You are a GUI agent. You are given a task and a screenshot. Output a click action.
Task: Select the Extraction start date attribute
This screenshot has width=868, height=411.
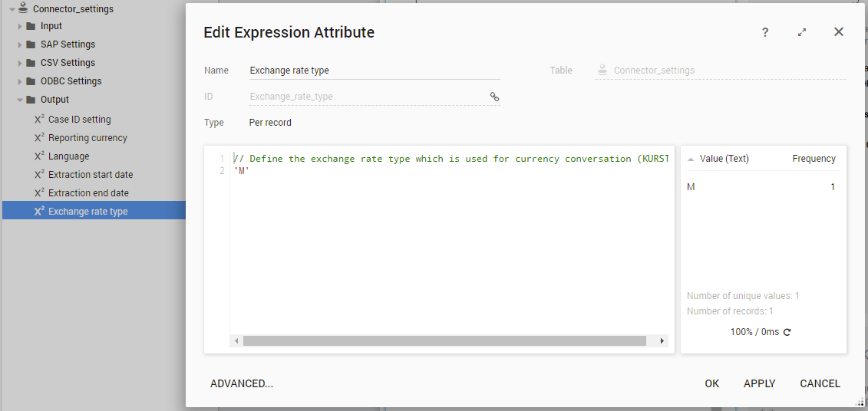click(x=91, y=175)
